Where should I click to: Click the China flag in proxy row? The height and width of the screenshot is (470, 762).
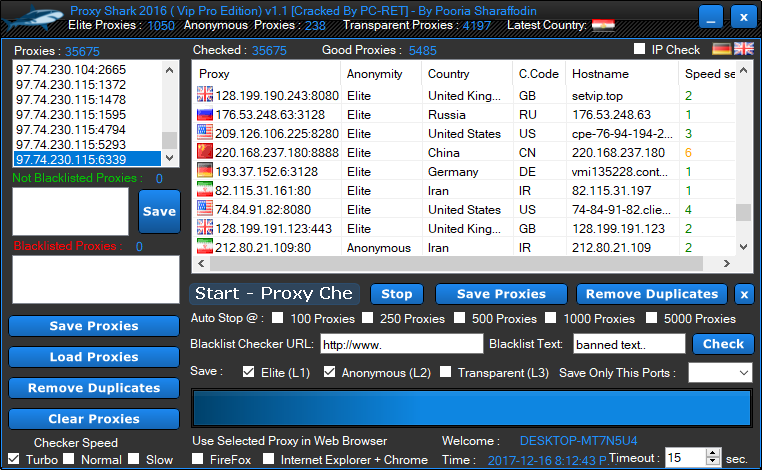205,153
